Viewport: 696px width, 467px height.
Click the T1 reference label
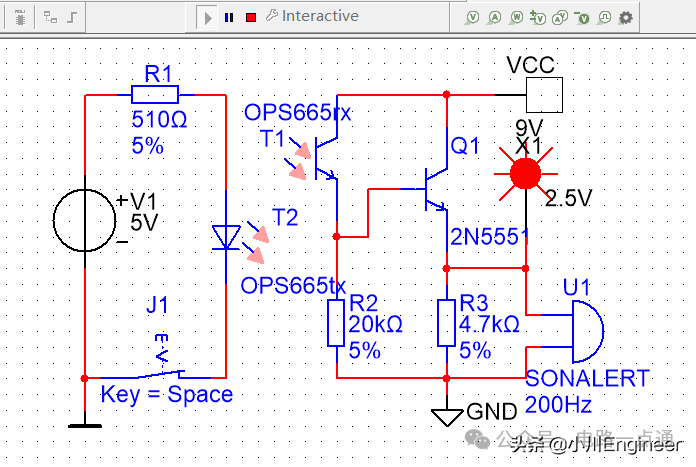click(272, 139)
